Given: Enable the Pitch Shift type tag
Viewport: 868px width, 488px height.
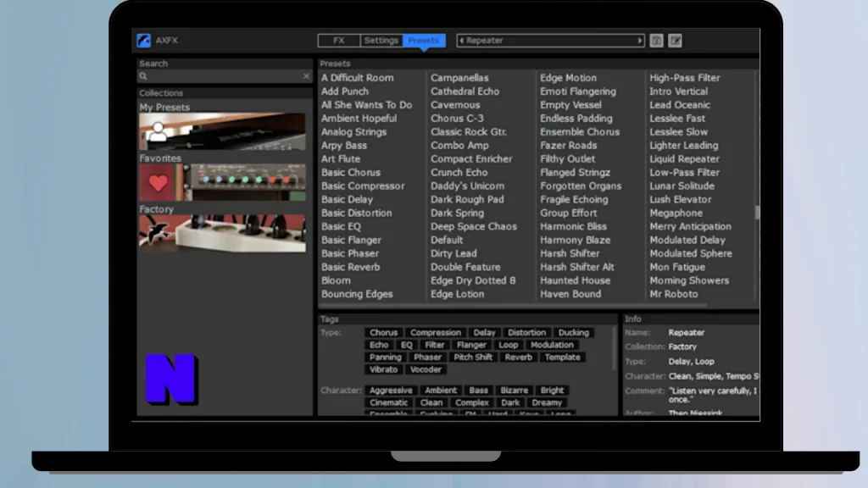Looking at the screenshot, I should 473,357.
